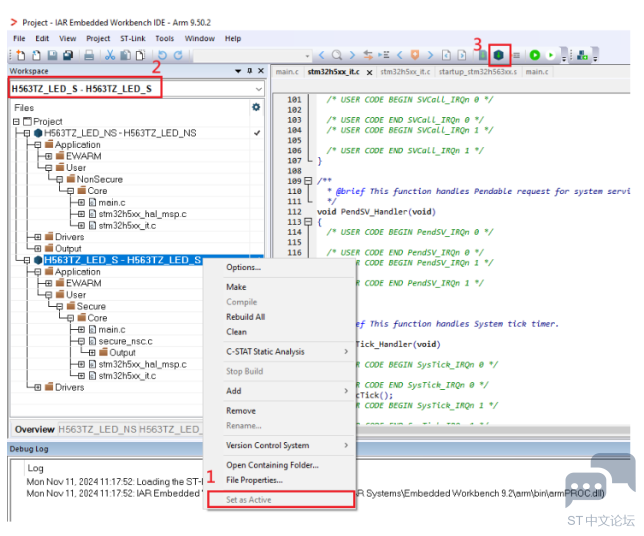This screenshot has height=536, width=644.
Task: Click the green Download and Debug icon
Action: [x=534, y=55]
